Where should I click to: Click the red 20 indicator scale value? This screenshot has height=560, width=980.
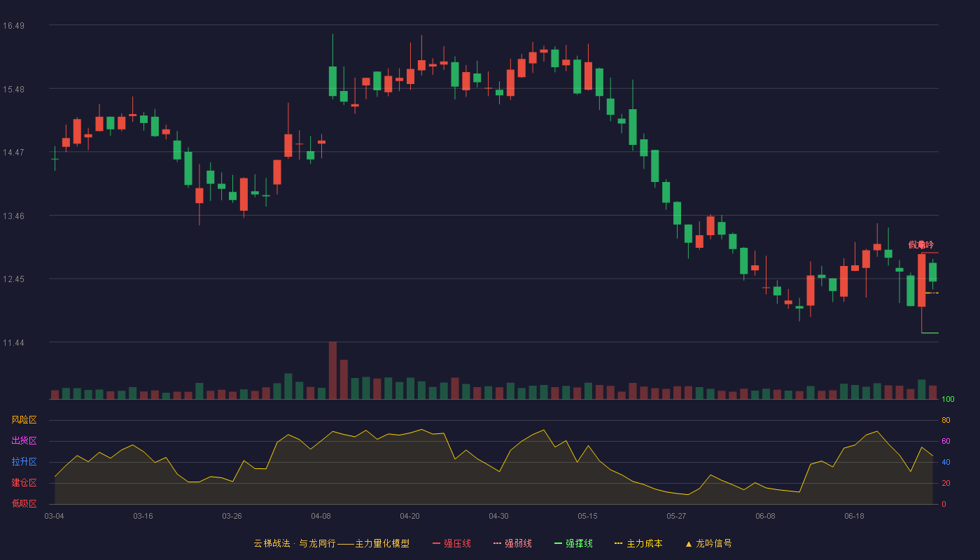pyautogui.click(x=946, y=483)
